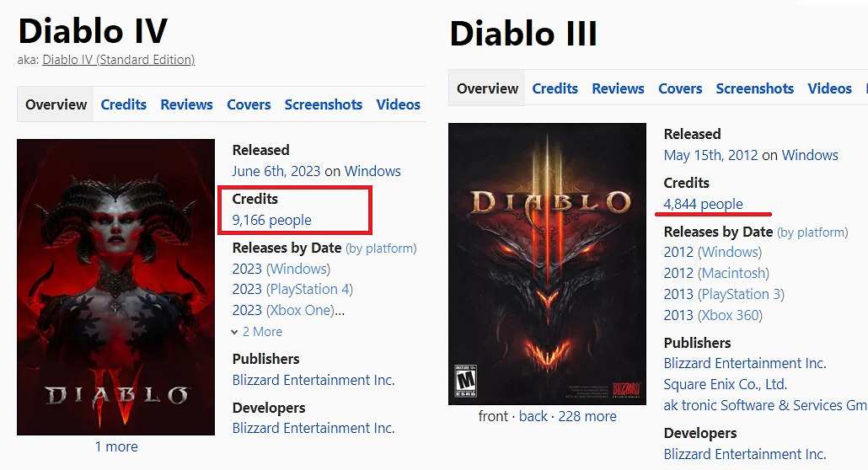Click the '1 more' covers link
Screen dimensions: 868x470
click(x=115, y=446)
